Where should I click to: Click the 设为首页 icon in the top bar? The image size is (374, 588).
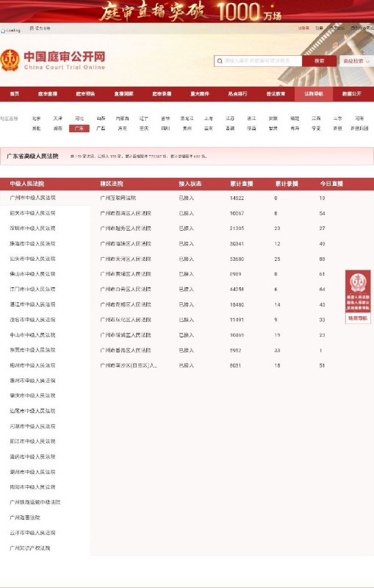pyautogui.click(x=32, y=28)
